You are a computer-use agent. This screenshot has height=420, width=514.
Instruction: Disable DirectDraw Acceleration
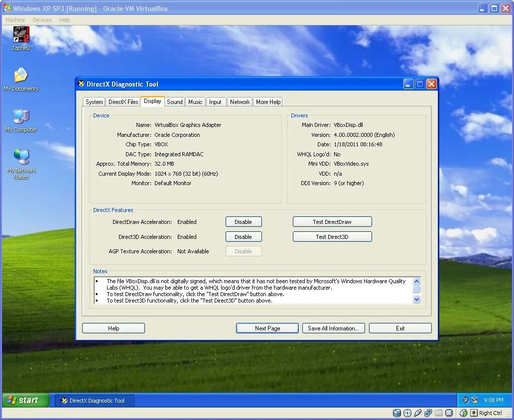[x=244, y=222]
